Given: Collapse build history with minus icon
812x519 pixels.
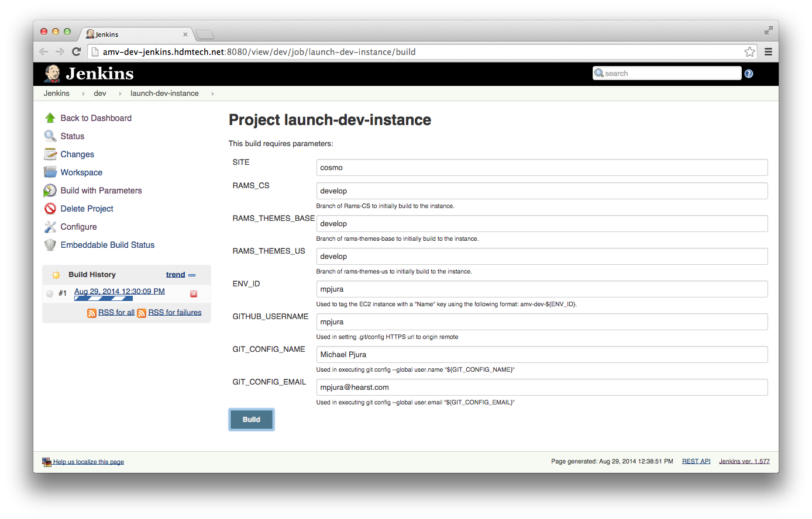Looking at the screenshot, I should tap(192, 275).
